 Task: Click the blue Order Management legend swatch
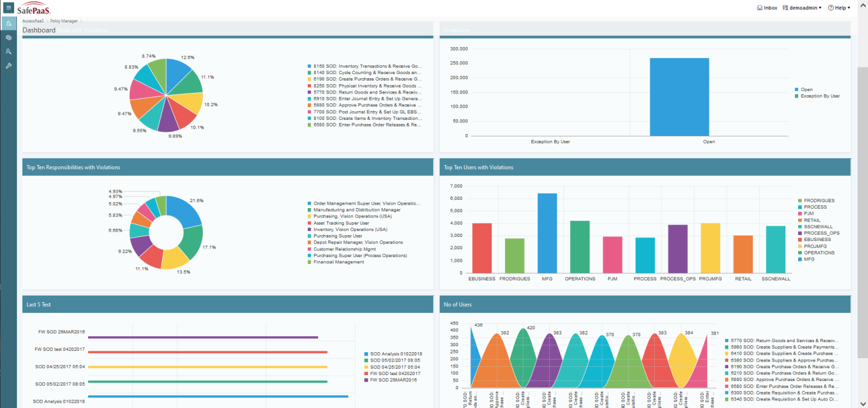309,203
